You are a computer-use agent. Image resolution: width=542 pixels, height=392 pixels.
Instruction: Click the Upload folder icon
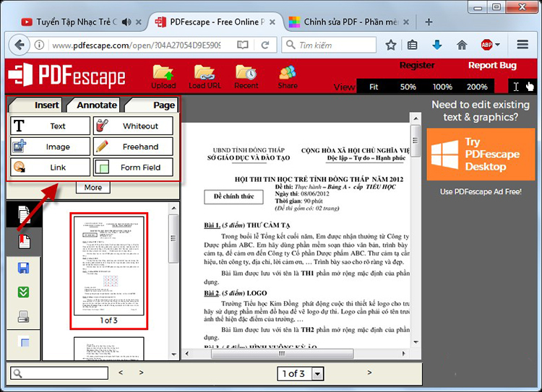point(163,72)
